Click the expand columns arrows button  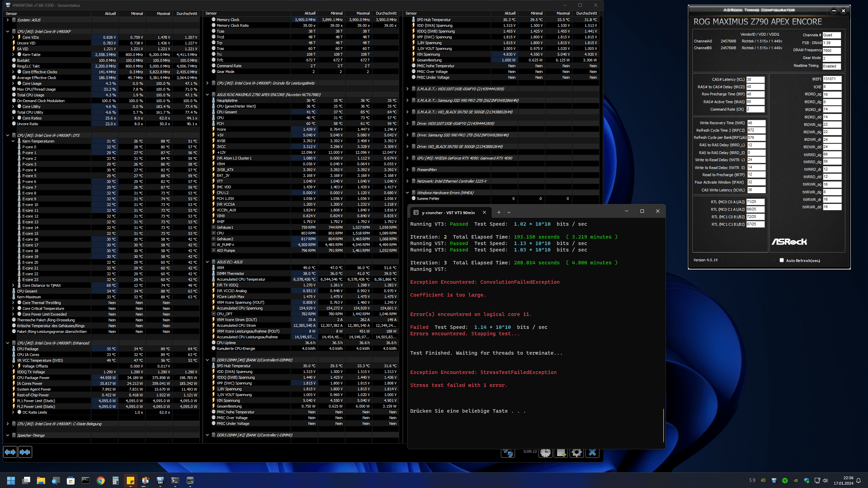(10, 452)
